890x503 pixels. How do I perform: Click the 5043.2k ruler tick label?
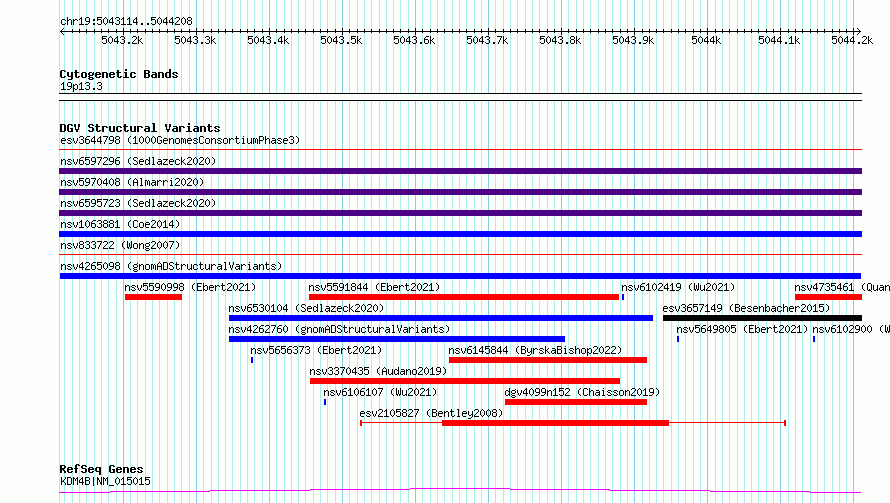click(122, 40)
